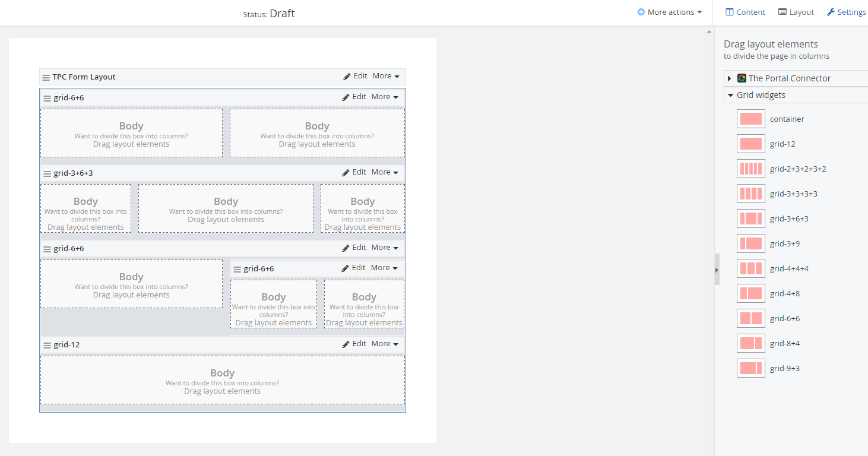The height and width of the screenshot is (456, 868).
Task: Edit the nested grid-6+6 widget
Action: [354, 268]
